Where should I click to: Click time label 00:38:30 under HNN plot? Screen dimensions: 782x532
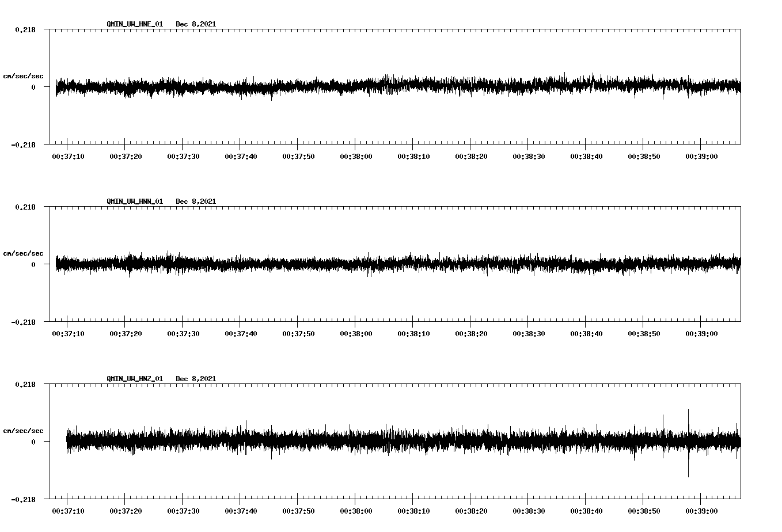coord(529,334)
